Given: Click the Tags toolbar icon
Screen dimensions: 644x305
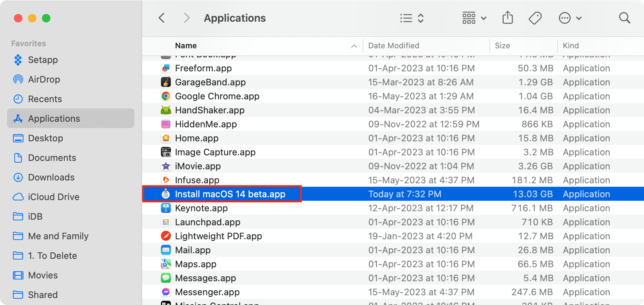Looking at the screenshot, I should click(x=535, y=18).
